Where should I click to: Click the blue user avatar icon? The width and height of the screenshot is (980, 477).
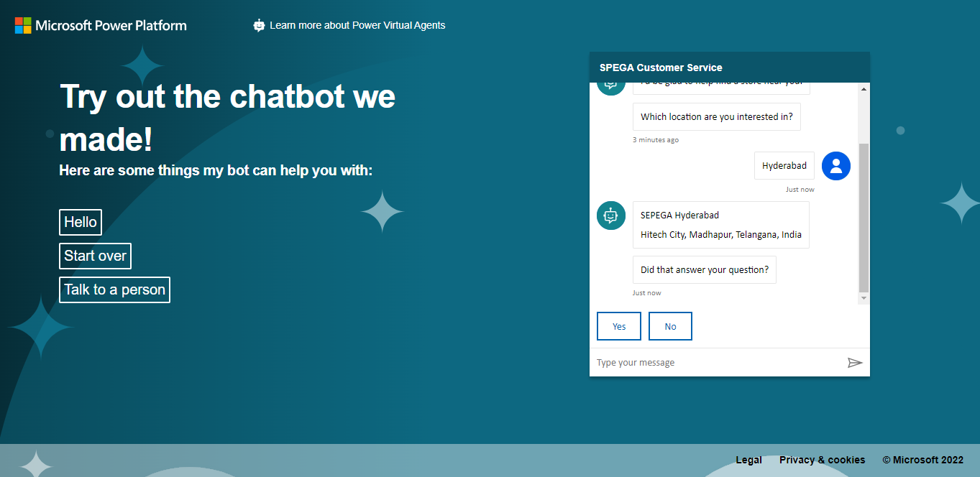point(835,166)
